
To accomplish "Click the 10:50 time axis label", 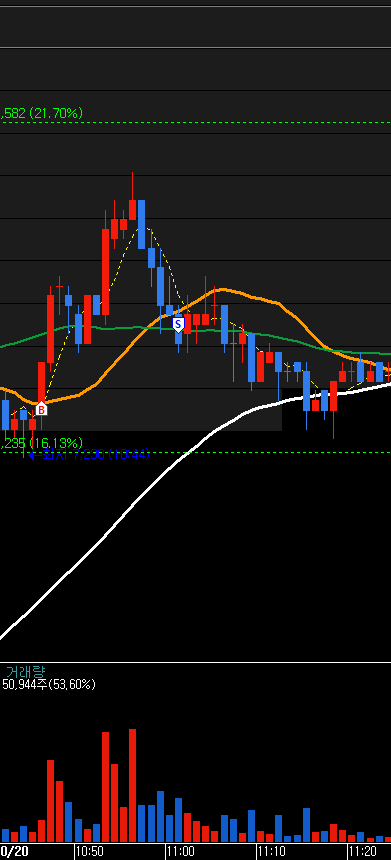I will (x=89, y=851).
